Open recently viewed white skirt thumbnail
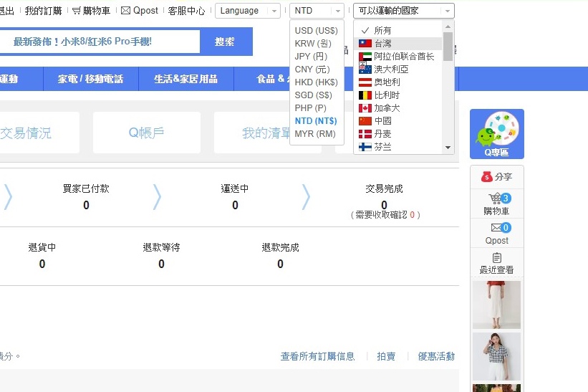Image resolution: width=588 pixels, height=392 pixels. (496, 305)
